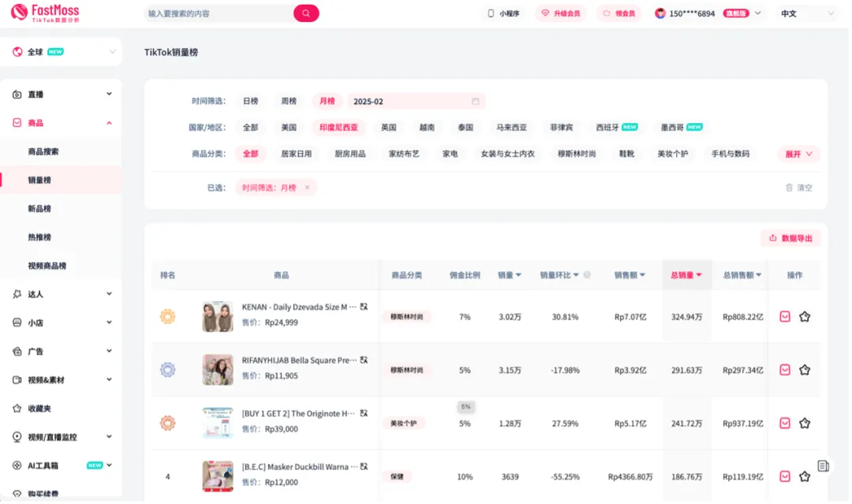
Task: Sort the table by 销售额 column
Action: [x=631, y=275]
